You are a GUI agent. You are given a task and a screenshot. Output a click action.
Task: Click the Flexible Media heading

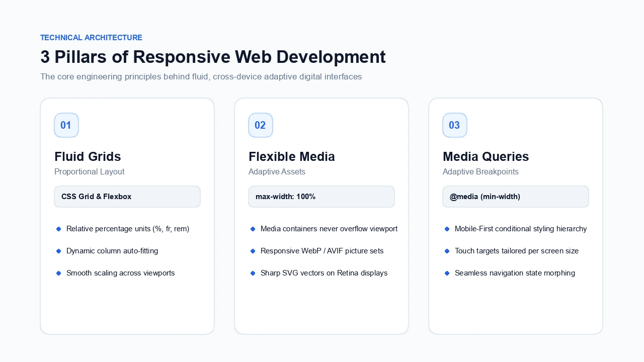pos(292,156)
